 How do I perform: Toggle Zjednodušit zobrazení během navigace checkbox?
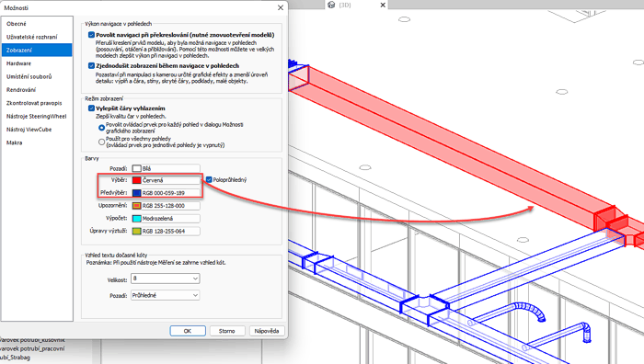[x=91, y=65]
